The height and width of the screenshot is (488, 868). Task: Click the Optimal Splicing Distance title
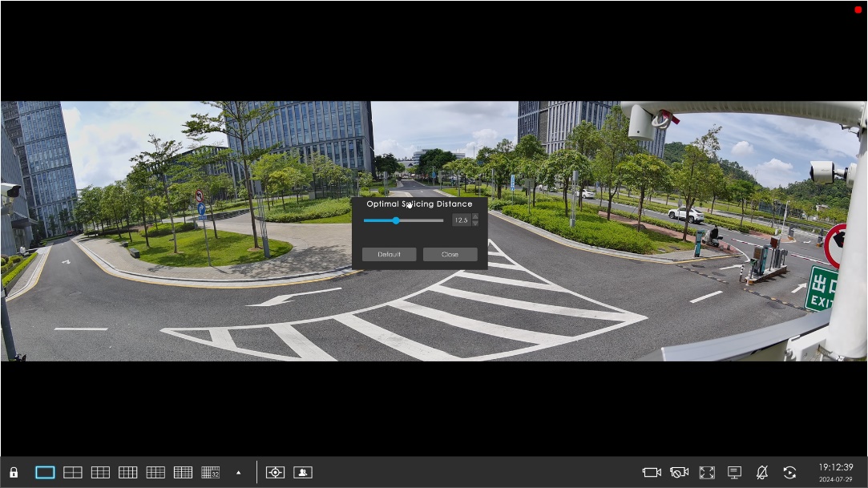420,204
